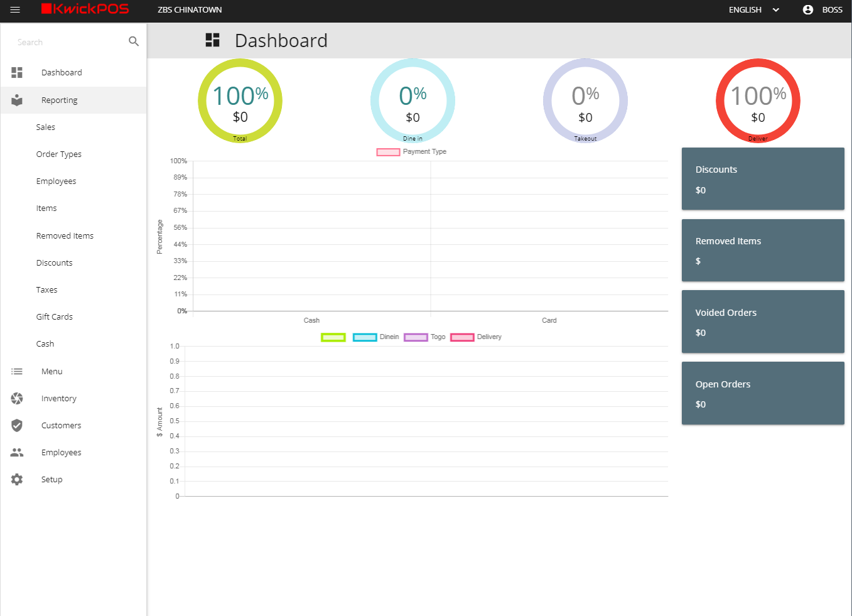852x616 pixels.
Task: Toggle the Dinein legend series
Action: pos(375,337)
